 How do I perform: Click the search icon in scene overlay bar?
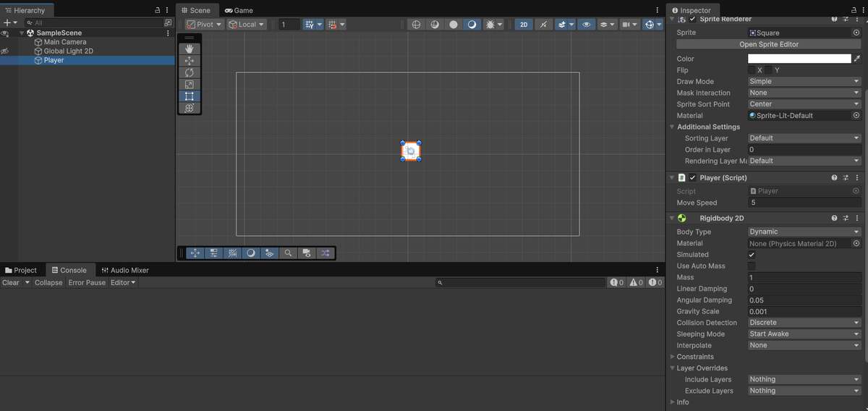[288, 253]
